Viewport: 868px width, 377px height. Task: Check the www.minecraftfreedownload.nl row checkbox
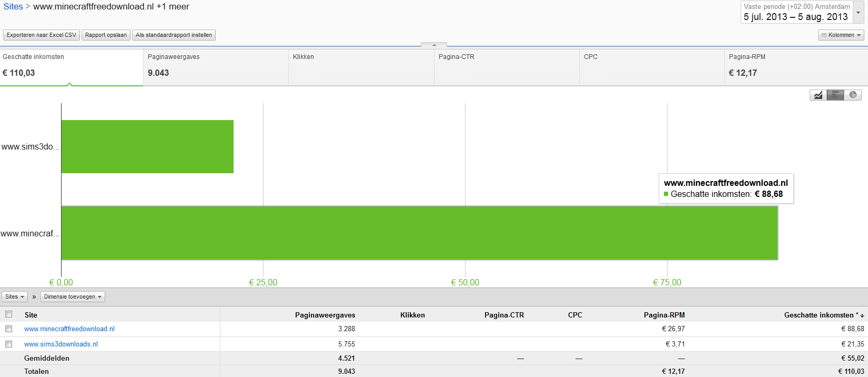click(8, 329)
